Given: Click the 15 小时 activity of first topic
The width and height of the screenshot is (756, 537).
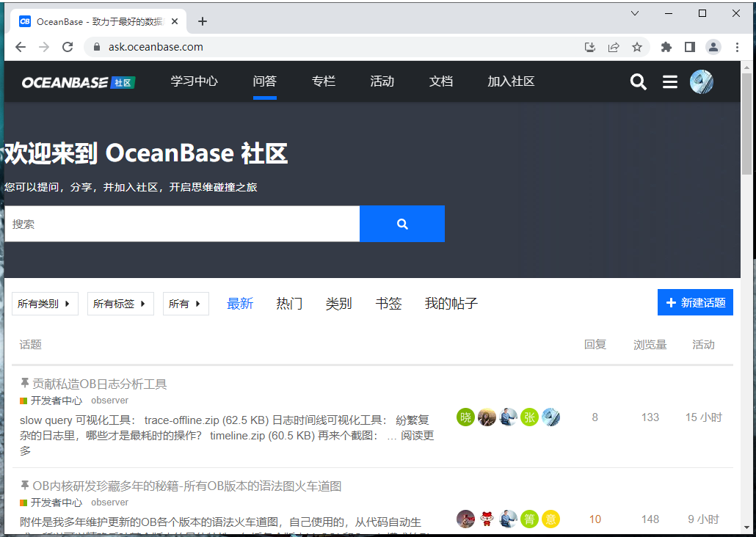Looking at the screenshot, I should pyautogui.click(x=703, y=417).
